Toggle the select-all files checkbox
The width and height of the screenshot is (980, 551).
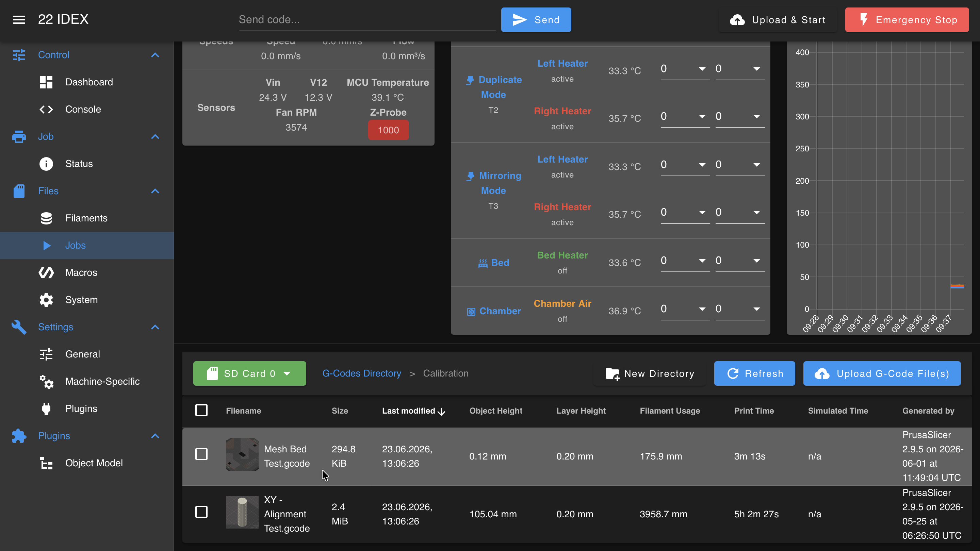pyautogui.click(x=201, y=410)
